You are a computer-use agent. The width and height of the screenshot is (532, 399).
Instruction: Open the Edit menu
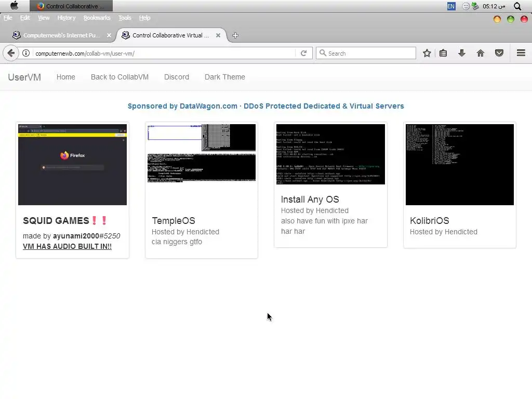25,18
